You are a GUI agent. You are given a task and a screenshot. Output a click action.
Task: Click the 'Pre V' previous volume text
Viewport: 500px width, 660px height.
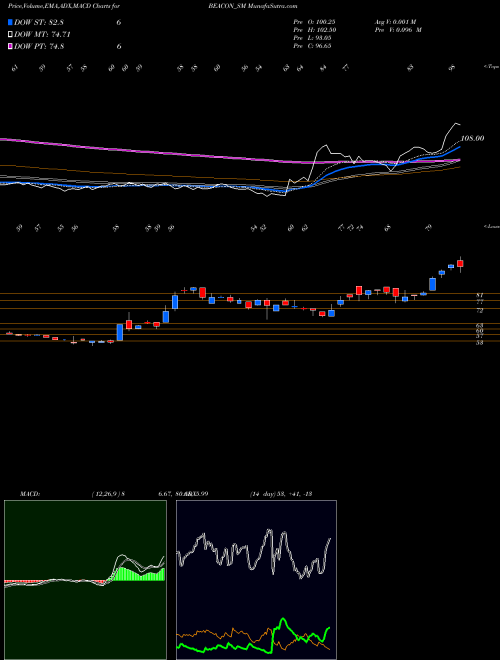(398, 30)
